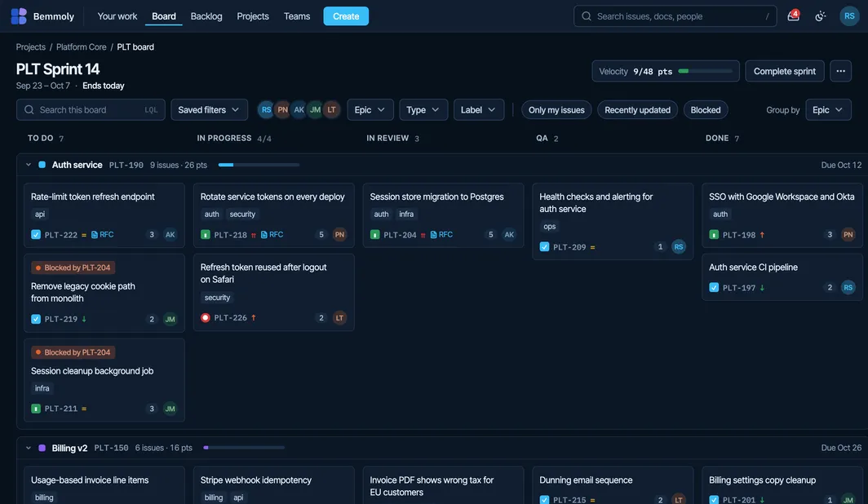This screenshot has width=868, height=504.
Task: Focus the Search this board field
Action: pyautogui.click(x=91, y=109)
